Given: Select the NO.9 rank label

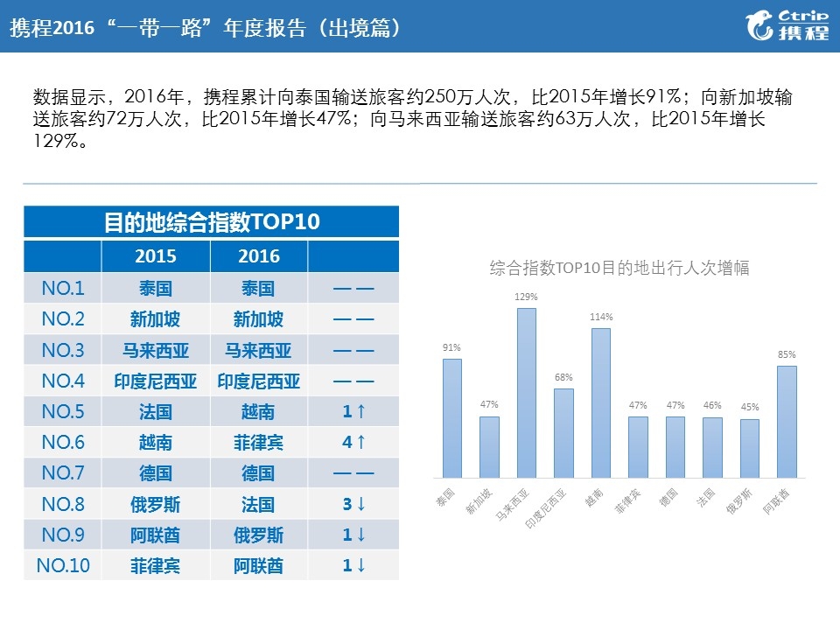Looking at the screenshot, I should 63,535.
